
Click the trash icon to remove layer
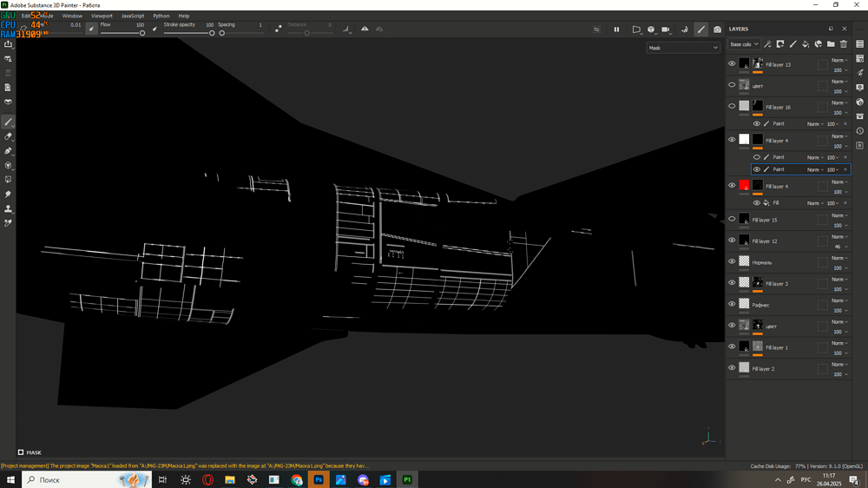point(843,44)
